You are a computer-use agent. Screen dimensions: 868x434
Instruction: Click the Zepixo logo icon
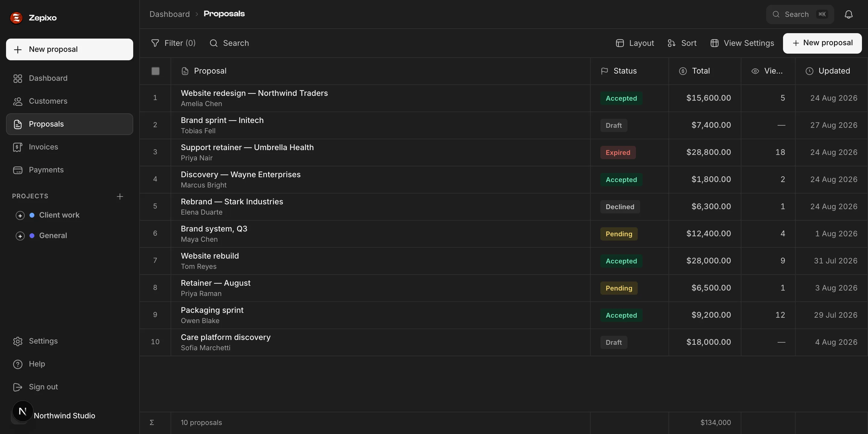[16, 17]
